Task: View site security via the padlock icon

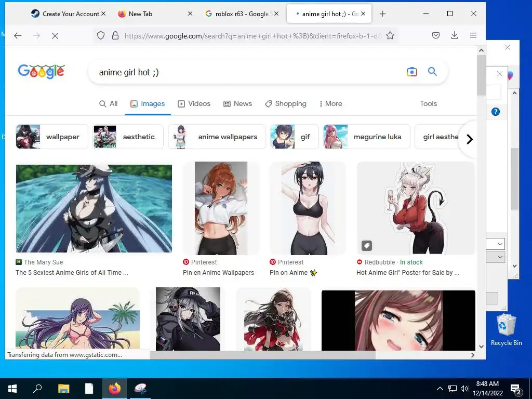Action: (115, 36)
